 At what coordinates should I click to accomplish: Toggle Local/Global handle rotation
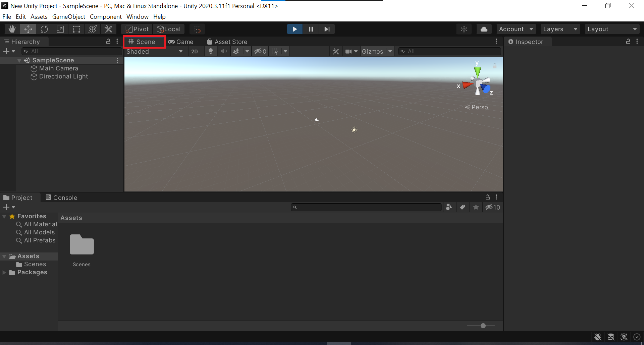click(x=169, y=29)
